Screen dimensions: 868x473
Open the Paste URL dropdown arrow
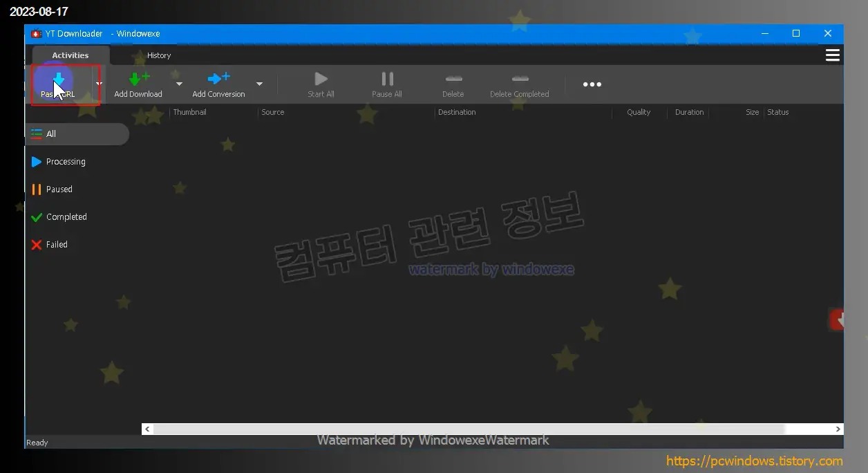point(99,84)
